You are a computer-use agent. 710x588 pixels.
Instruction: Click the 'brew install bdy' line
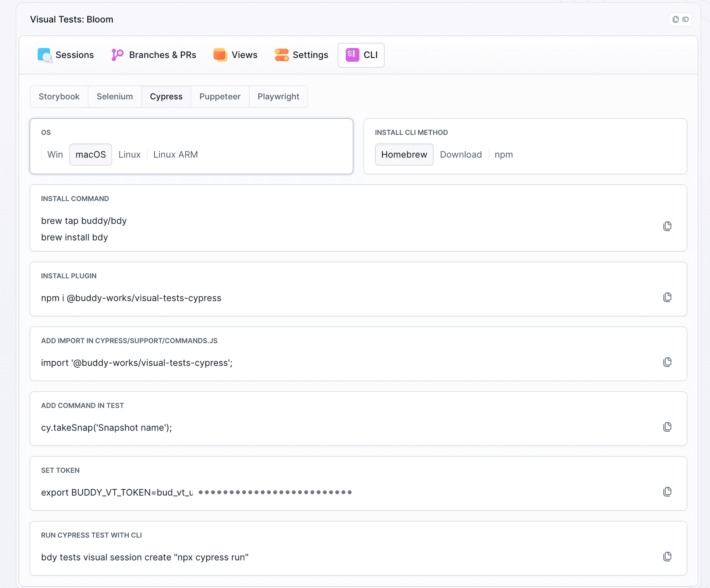pos(75,237)
